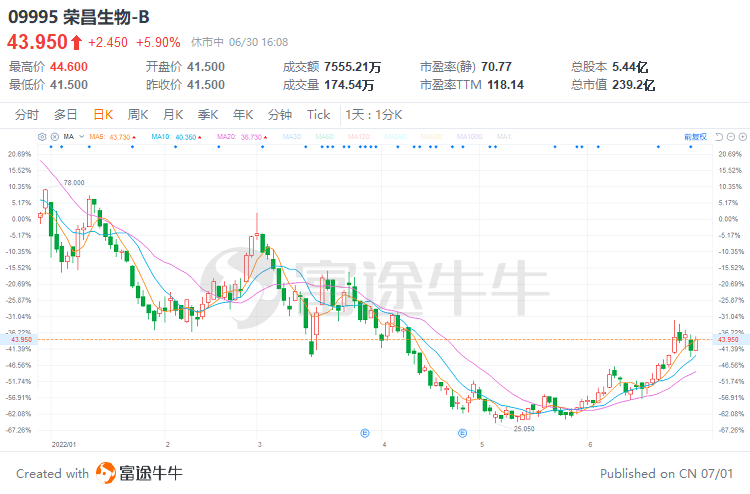Image resolution: width=750 pixels, height=494 pixels.
Task: Click the 总市值 239.2亿 value
Action: tap(634, 85)
